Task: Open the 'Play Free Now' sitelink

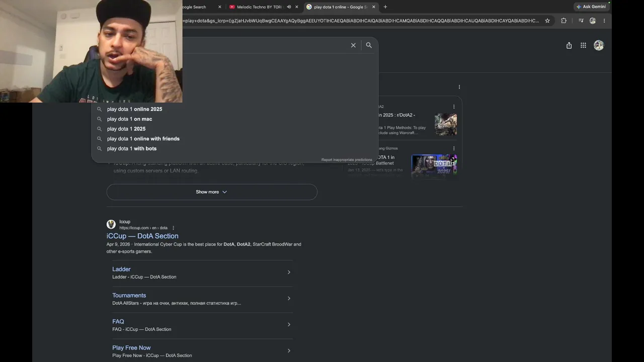Action: pos(131,348)
